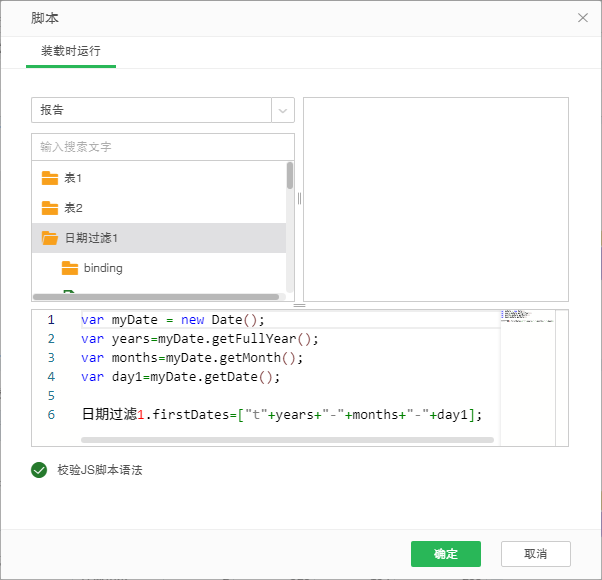Click the 报告 combo box field
This screenshot has width=602, height=580.
(151, 110)
